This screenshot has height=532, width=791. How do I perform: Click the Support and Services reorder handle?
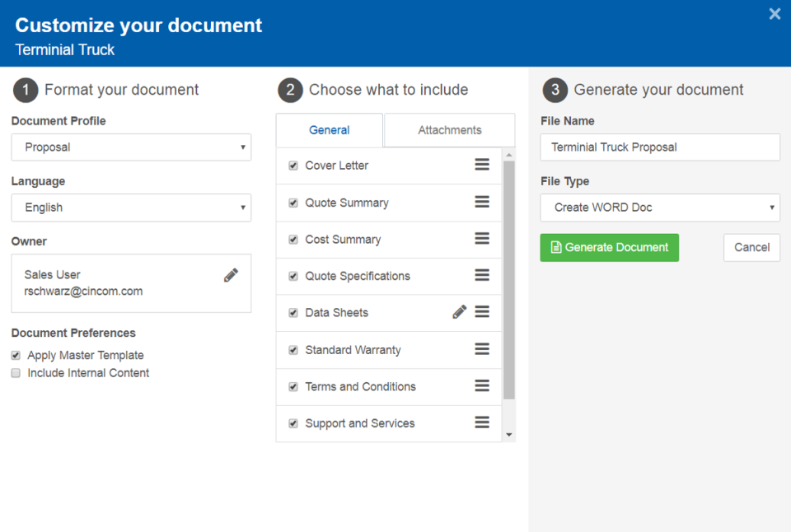482,422
